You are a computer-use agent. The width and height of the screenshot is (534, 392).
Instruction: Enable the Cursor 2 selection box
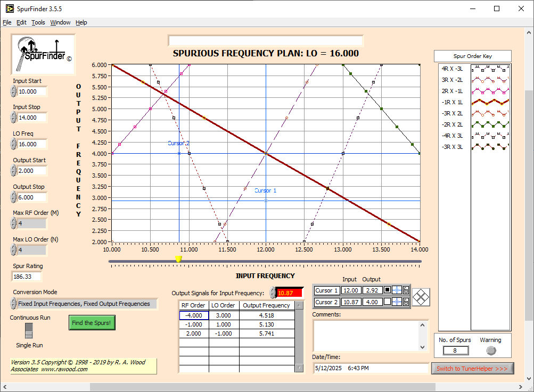pyautogui.click(x=388, y=302)
